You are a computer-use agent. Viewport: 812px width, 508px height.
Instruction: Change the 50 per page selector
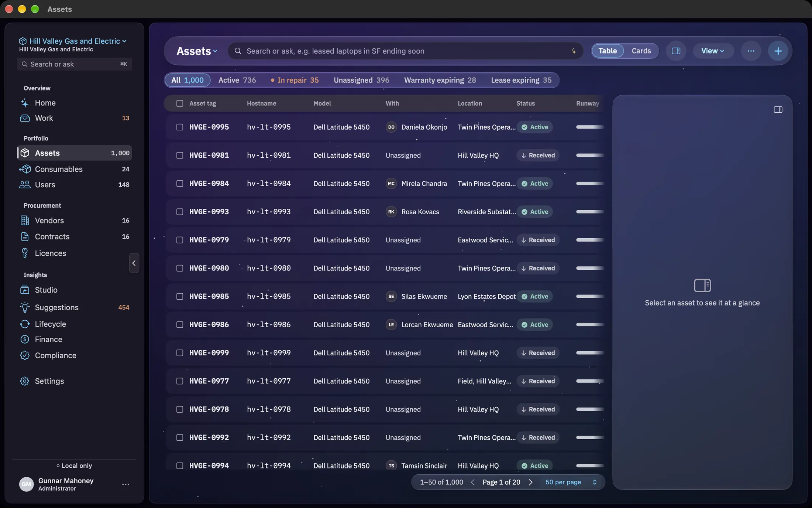(571, 482)
